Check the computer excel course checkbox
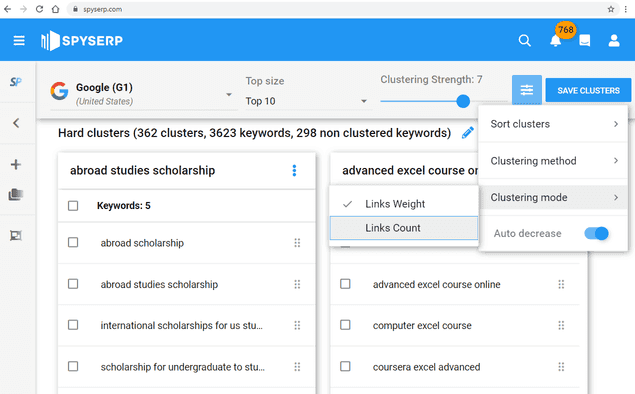 point(345,325)
